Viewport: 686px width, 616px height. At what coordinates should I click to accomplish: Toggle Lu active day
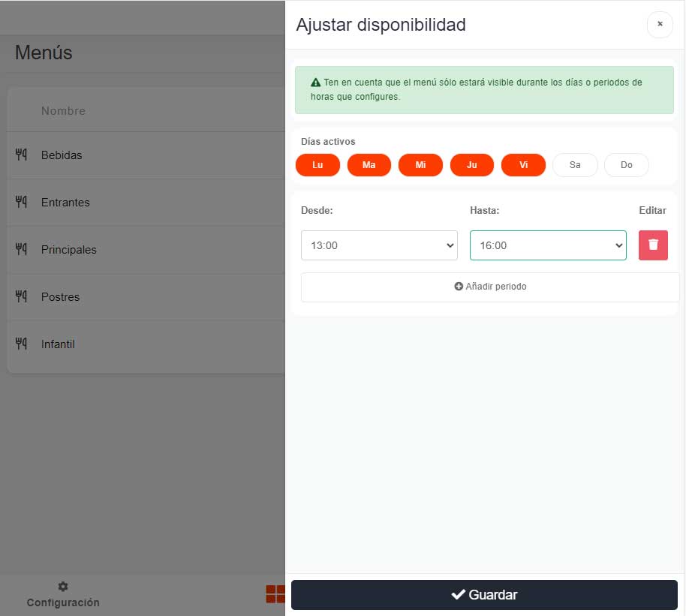point(317,165)
